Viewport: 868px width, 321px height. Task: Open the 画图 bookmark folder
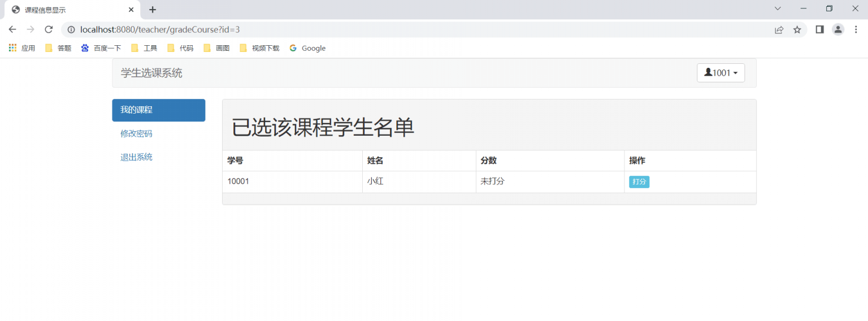click(x=216, y=48)
